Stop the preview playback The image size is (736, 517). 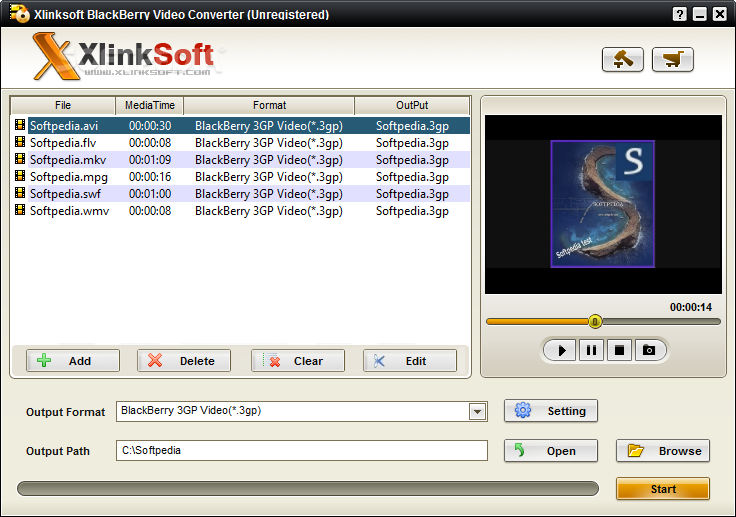(620, 350)
